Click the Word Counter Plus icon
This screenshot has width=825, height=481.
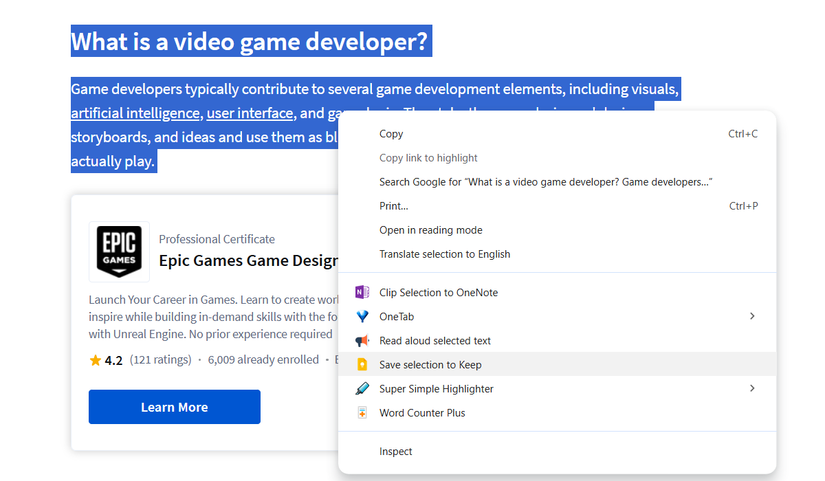pyautogui.click(x=362, y=413)
